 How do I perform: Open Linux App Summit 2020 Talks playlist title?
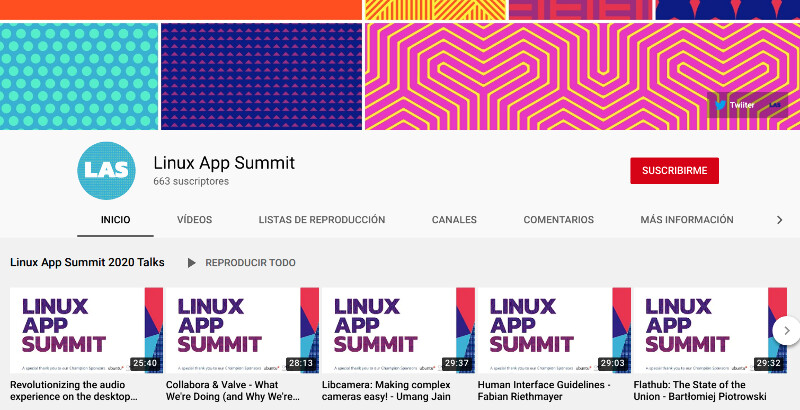click(87, 263)
